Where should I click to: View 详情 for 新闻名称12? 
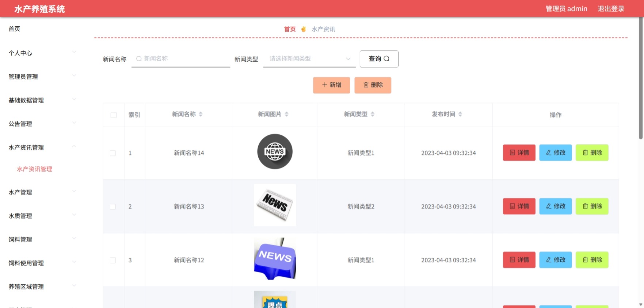[519, 260]
